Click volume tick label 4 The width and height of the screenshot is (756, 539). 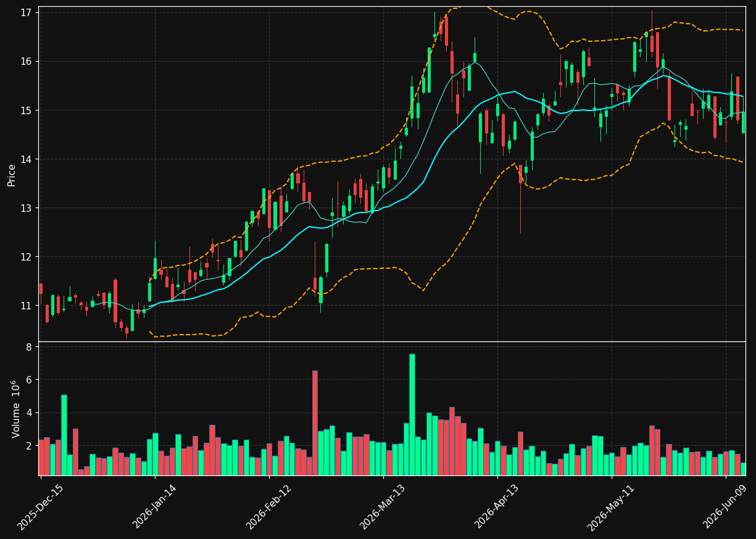coord(30,413)
